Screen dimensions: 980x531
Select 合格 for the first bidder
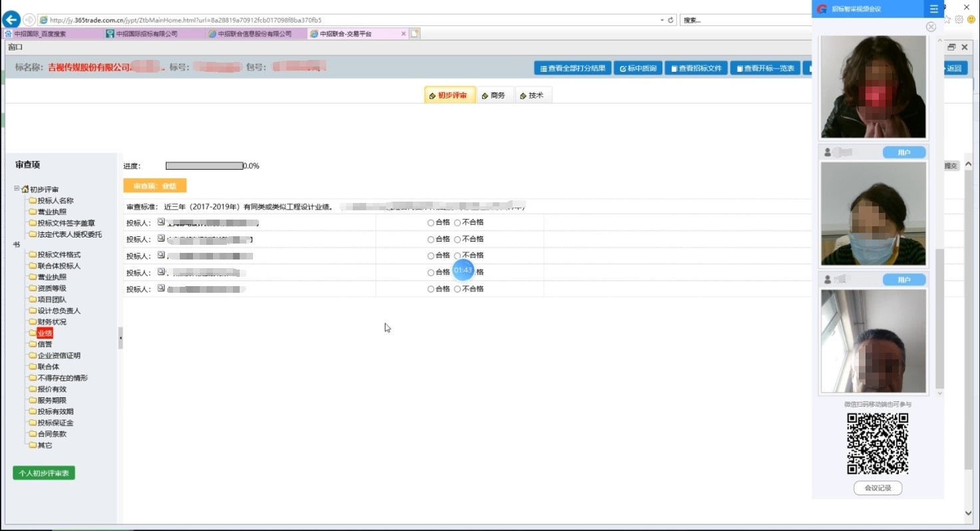point(431,223)
